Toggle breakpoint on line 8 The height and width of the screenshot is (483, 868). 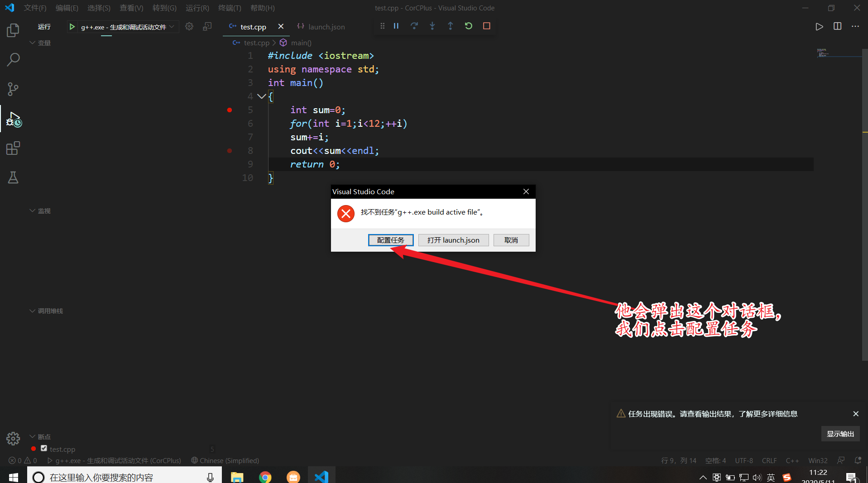[230, 151]
